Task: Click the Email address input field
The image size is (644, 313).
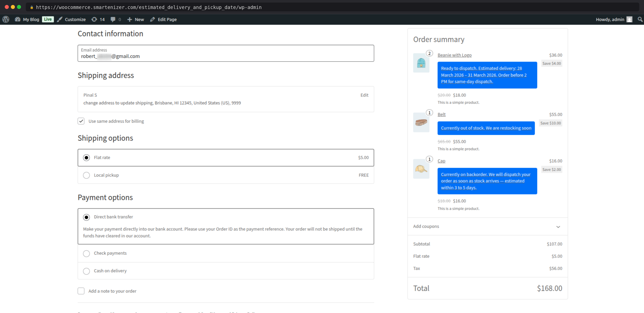Action: [226, 54]
